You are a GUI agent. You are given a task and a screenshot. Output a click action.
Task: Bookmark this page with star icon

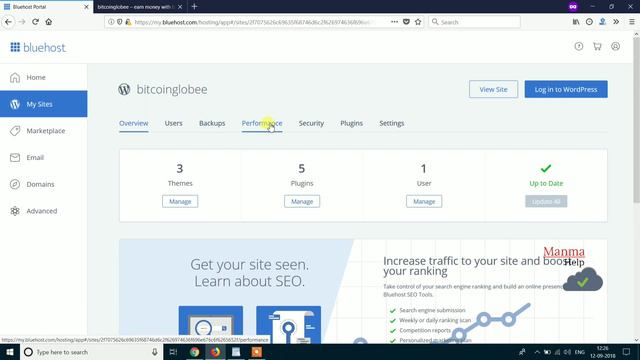pos(418,22)
